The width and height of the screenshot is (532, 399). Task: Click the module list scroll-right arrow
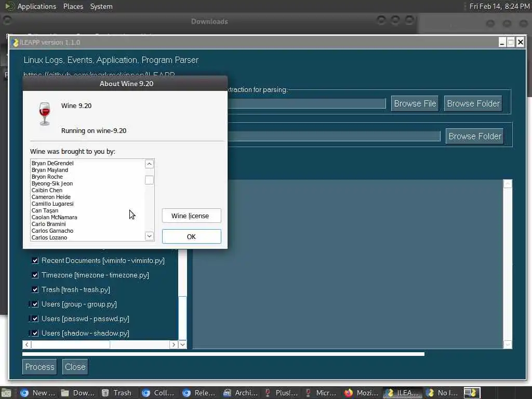(174, 345)
